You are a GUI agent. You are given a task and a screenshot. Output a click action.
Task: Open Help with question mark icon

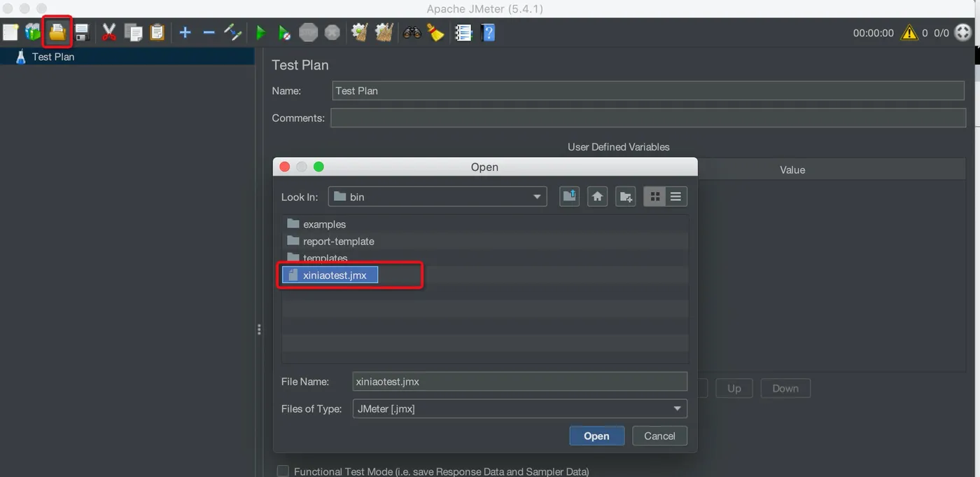pyautogui.click(x=488, y=32)
